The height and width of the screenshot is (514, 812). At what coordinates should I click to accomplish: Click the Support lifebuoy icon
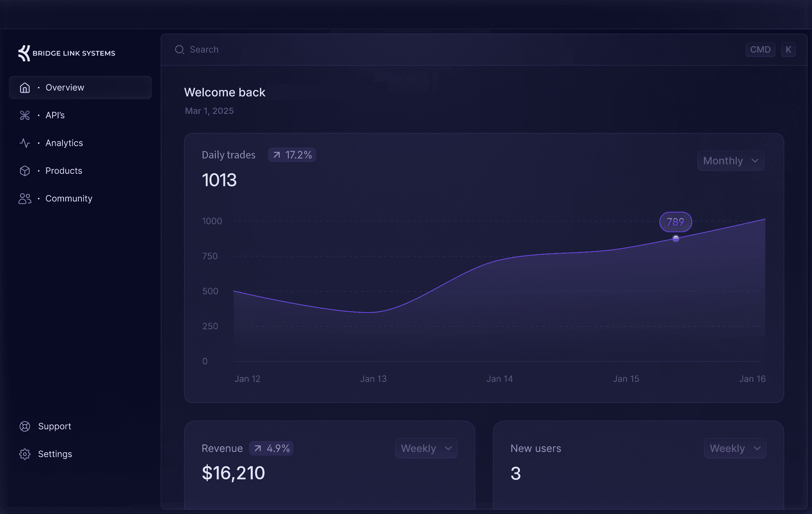click(x=25, y=426)
